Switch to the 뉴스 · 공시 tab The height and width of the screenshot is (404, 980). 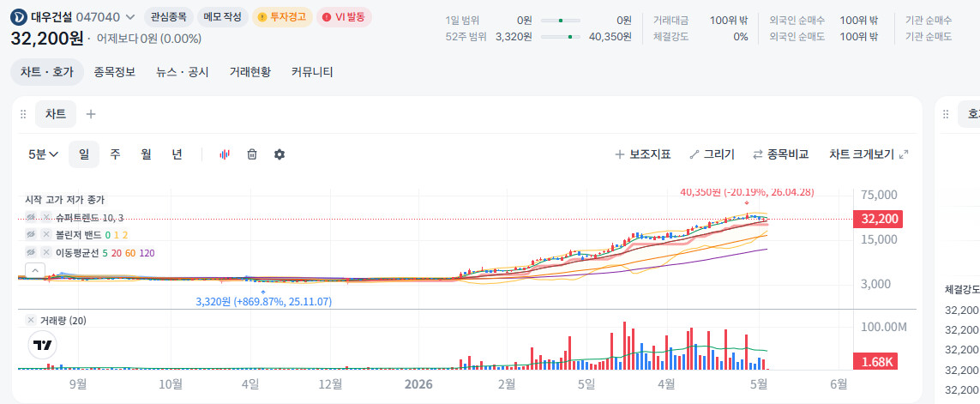(183, 72)
